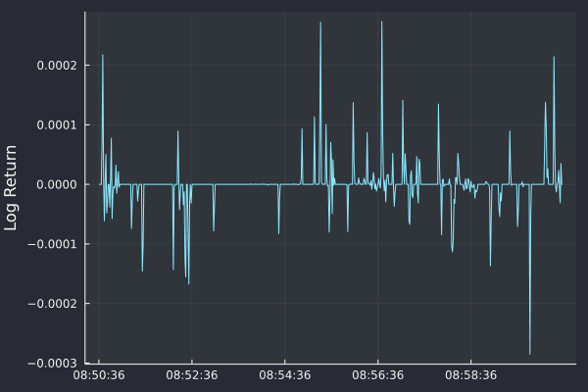Click the 08:58:36 x-axis tick label
Screen dimensions: 588x392
[470, 375]
